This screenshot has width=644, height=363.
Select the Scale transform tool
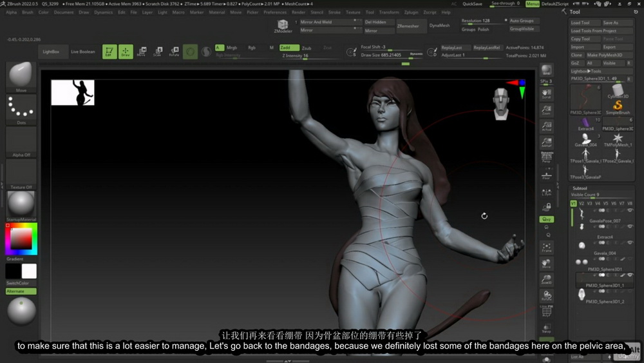pos(158,52)
